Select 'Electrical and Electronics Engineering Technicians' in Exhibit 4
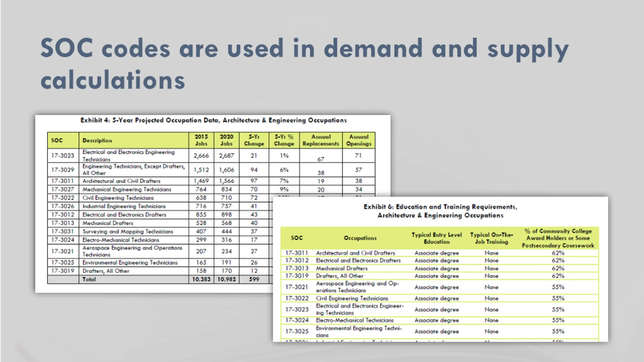 (x=129, y=156)
